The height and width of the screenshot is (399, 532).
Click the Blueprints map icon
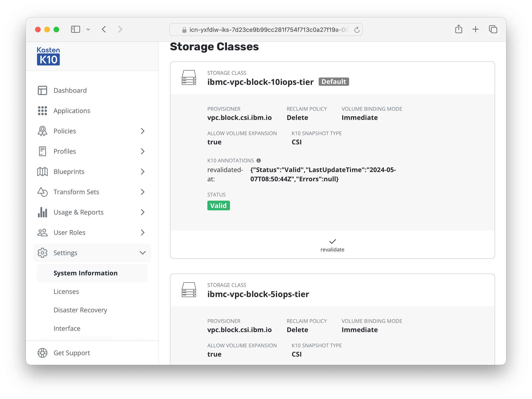click(x=42, y=172)
